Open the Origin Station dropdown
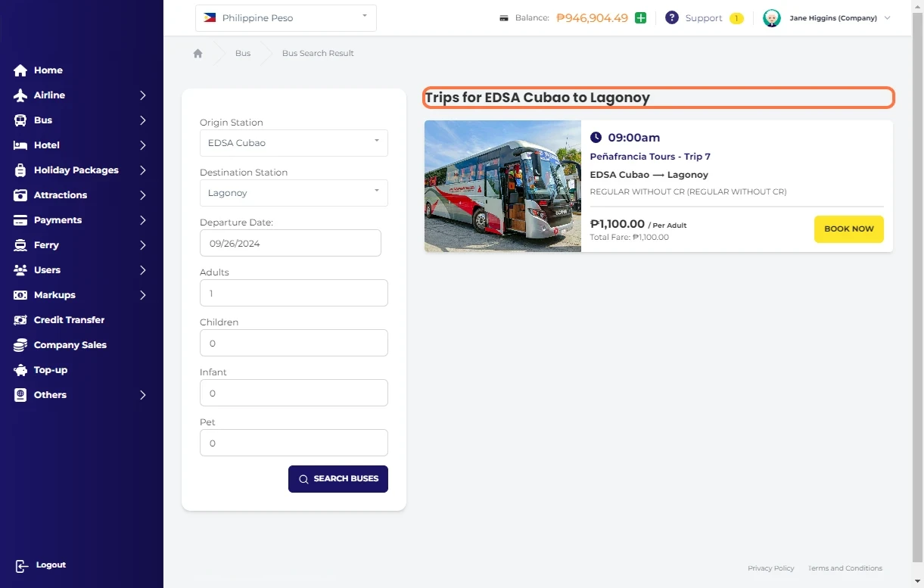Image resolution: width=924 pixels, height=588 pixels. pos(294,143)
